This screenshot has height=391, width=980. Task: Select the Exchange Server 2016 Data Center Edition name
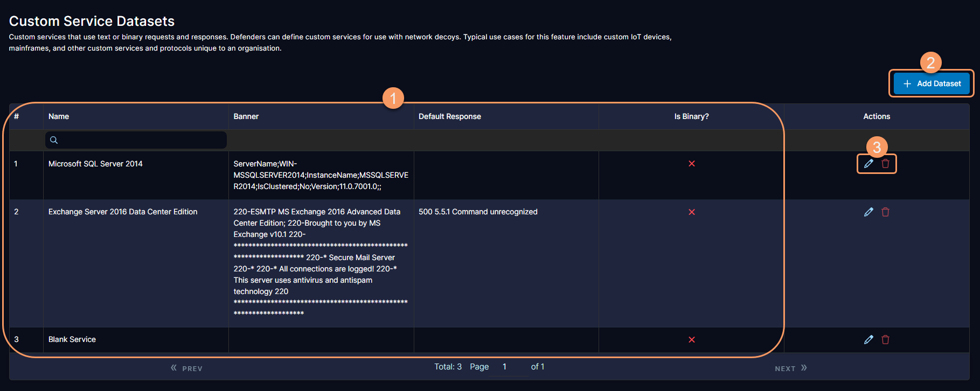[x=123, y=212]
